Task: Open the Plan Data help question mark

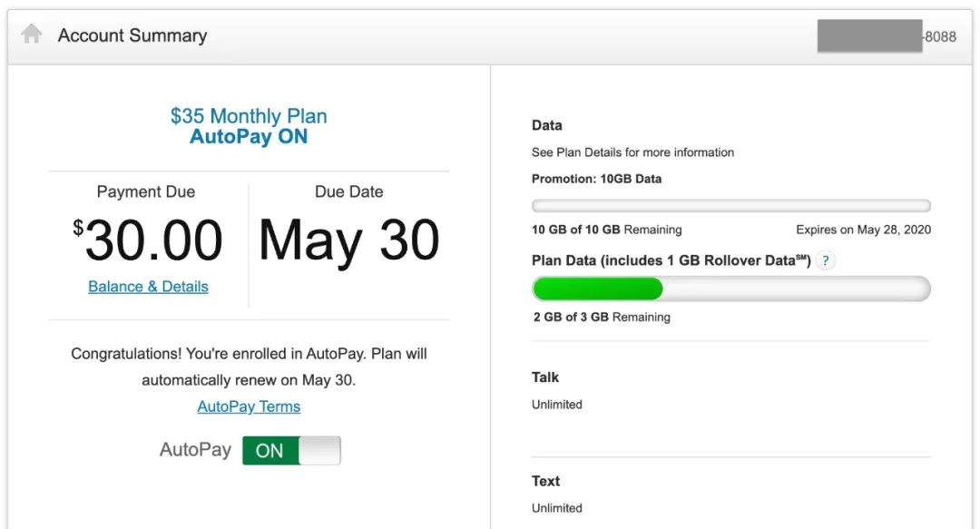Action: click(825, 260)
